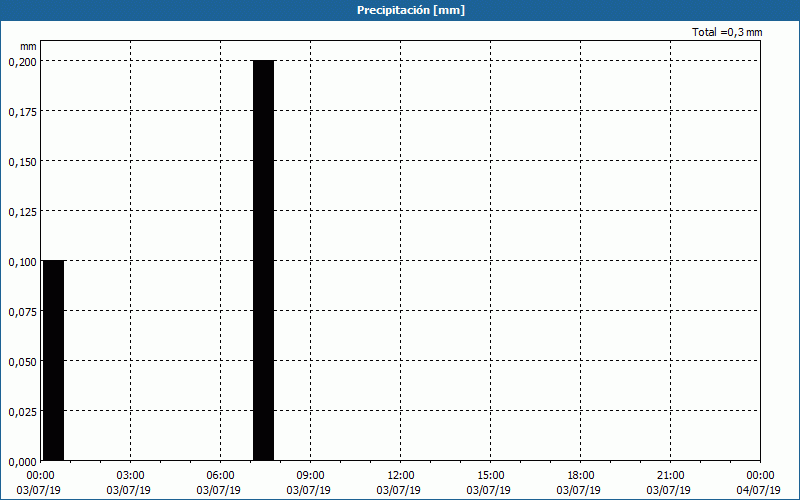Click the 0,200 y-axis value
Image resolution: width=800 pixels, height=500 pixels.
tap(22, 62)
